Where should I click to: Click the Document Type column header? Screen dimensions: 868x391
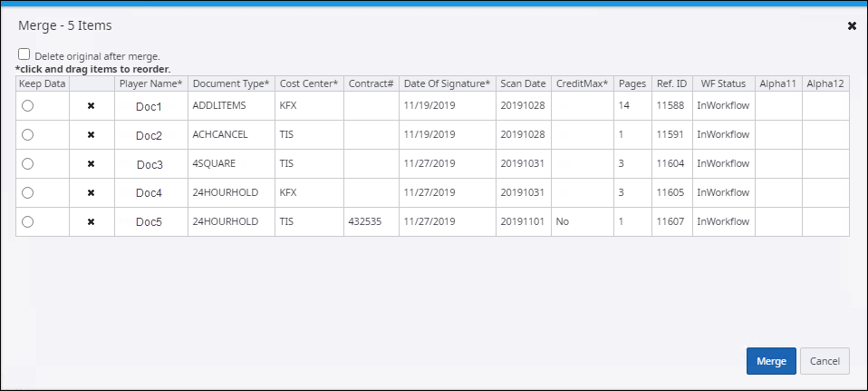[230, 83]
